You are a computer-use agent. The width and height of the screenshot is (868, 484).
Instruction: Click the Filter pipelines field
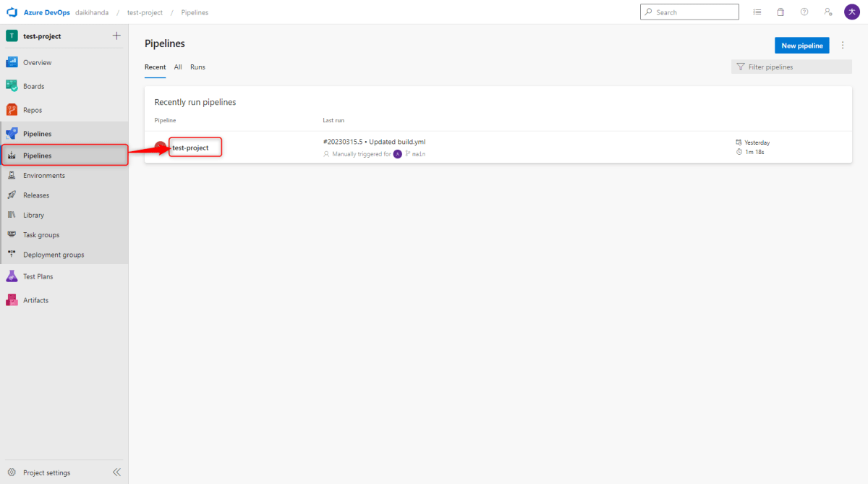(x=791, y=67)
